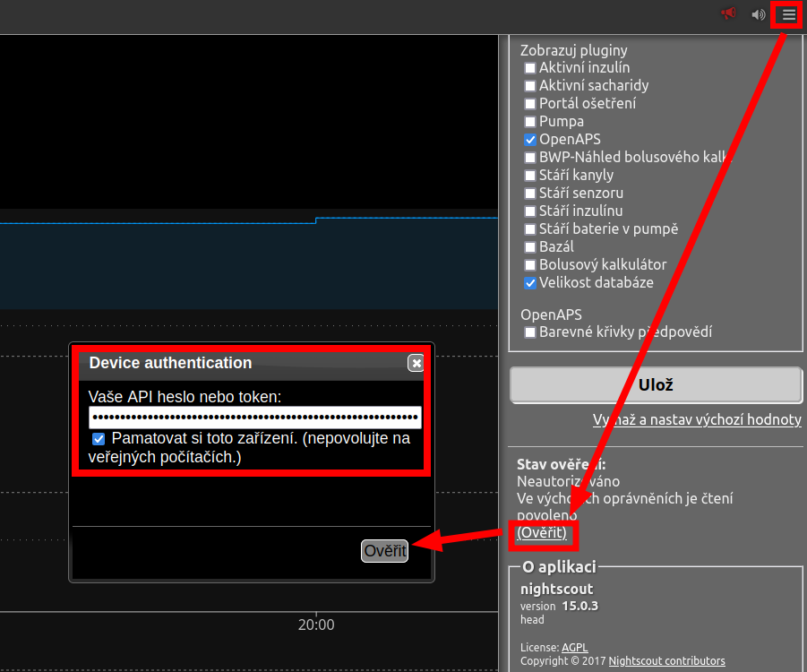Image resolution: width=807 pixels, height=672 pixels.
Task: Click the Ulož save button
Action: coord(656,385)
